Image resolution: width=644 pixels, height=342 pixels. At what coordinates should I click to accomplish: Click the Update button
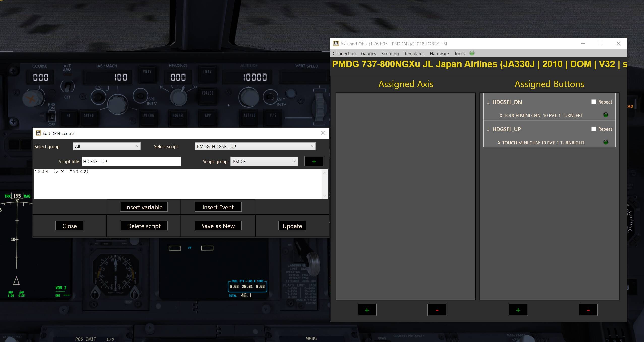click(x=292, y=226)
